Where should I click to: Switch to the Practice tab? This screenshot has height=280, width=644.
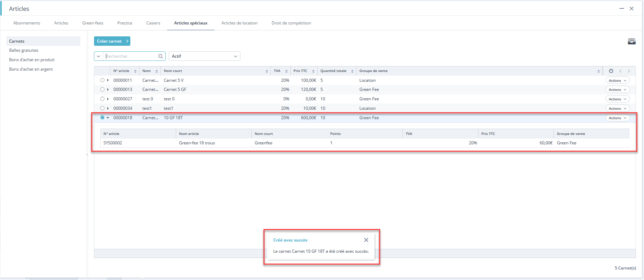tap(125, 23)
